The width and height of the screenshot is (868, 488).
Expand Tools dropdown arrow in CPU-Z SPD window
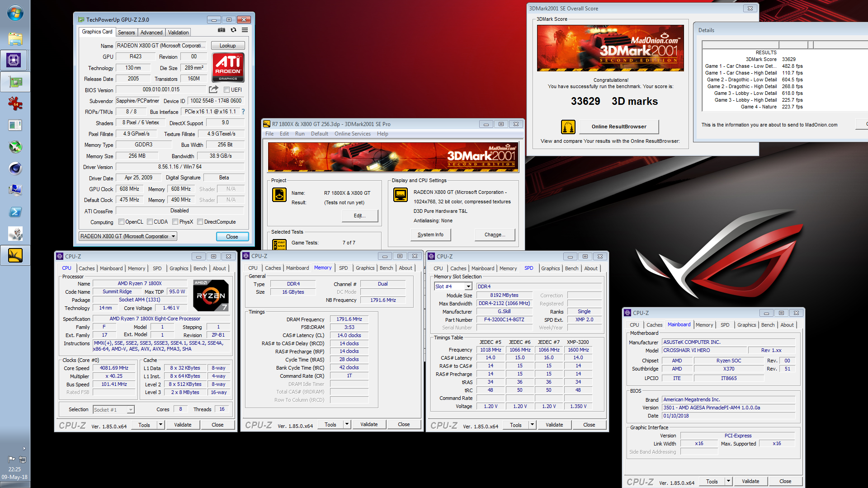[x=532, y=425]
